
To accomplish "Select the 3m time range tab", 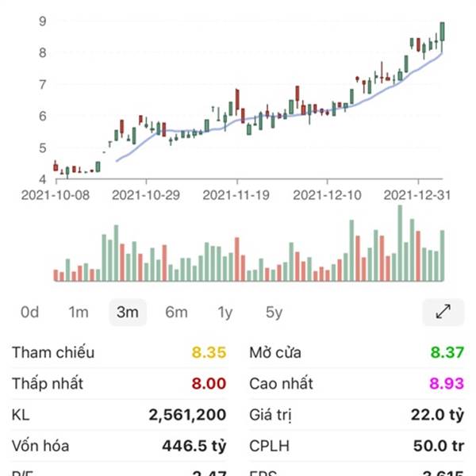I will [128, 312].
